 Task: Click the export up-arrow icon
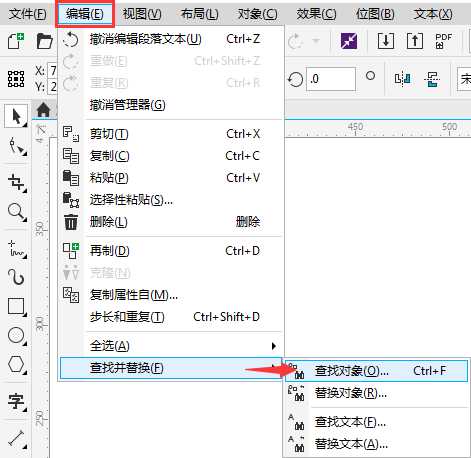pos(415,41)
